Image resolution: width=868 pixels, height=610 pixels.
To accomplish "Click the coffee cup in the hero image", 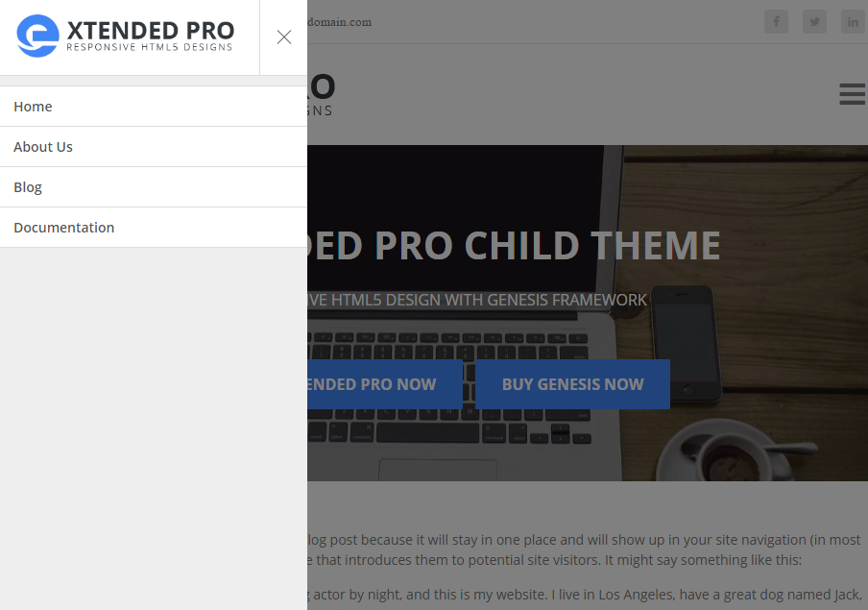I will [x=730, y=454].
